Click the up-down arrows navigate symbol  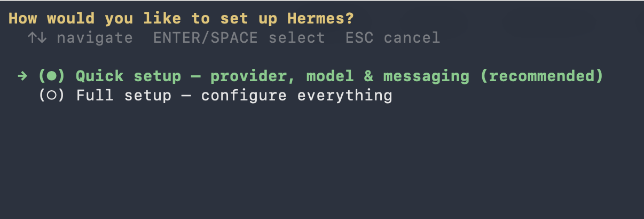pyautogui.click(x=37, y=38)
